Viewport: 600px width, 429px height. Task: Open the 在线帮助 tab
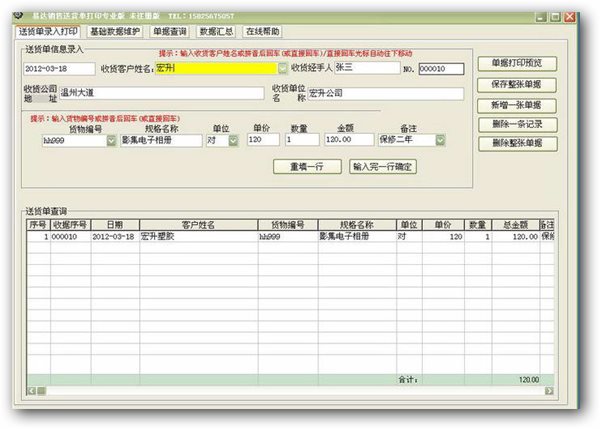(x=262, y=31)
